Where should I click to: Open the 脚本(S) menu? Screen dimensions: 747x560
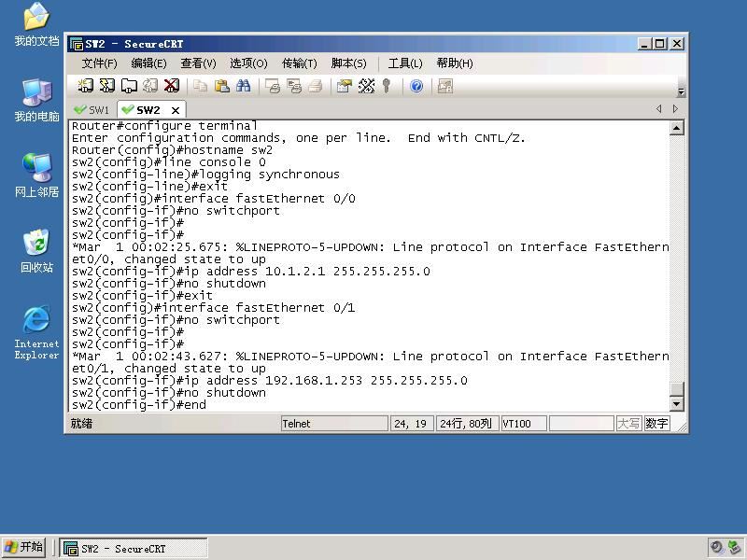point(348,63)
